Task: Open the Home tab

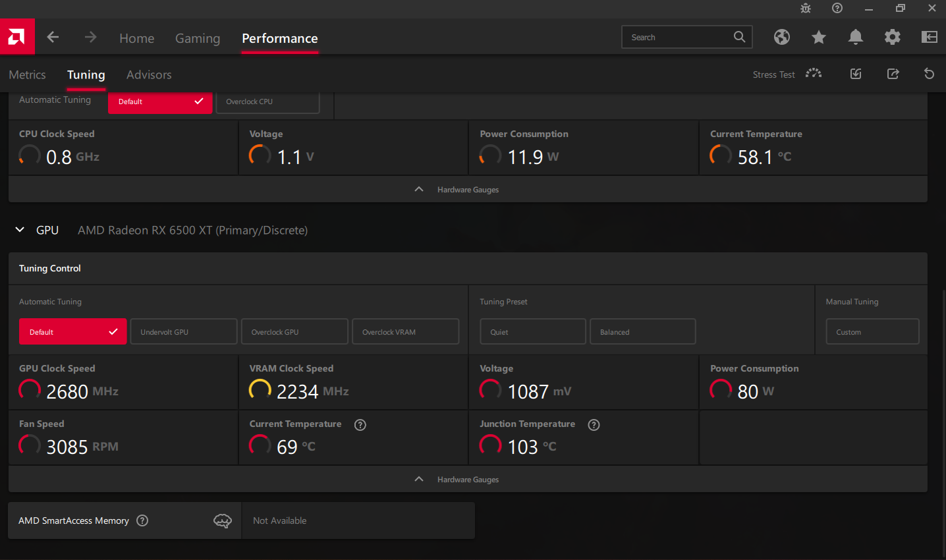Action: [137, 38]
